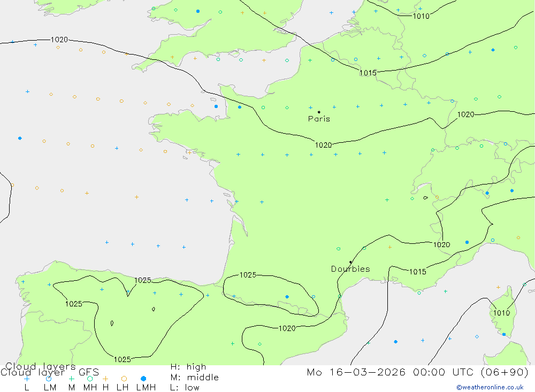The height and width of the screenshot is (392, 535).
Task: Click the 1025 label over the French Pyrenees
Action: 248,275
